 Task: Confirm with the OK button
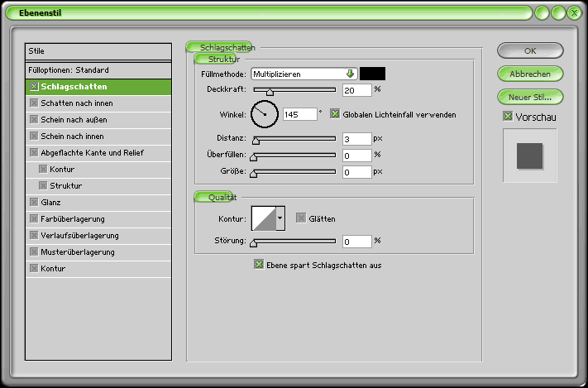[x=530, y=50]
